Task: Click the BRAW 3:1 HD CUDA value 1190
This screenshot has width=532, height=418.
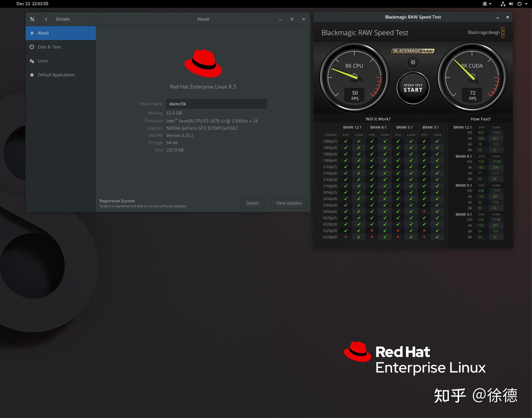Action: click(496, 220)
